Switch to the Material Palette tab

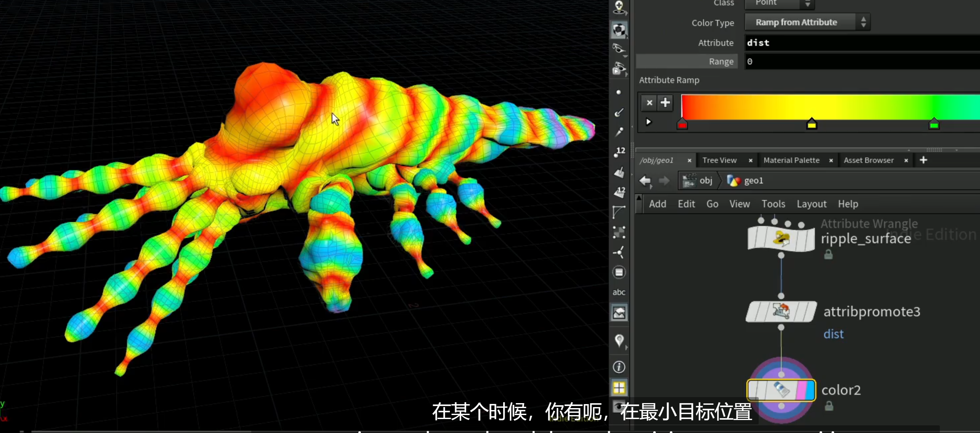click(x=791, y=161)
